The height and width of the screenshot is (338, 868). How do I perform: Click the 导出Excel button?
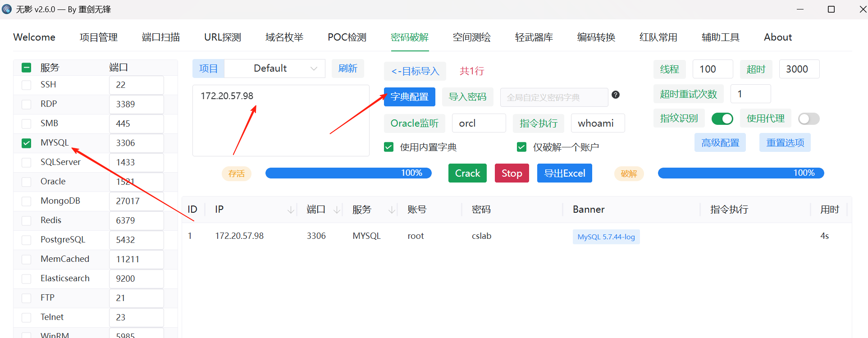pyautogui.click(x=565, y=173)
